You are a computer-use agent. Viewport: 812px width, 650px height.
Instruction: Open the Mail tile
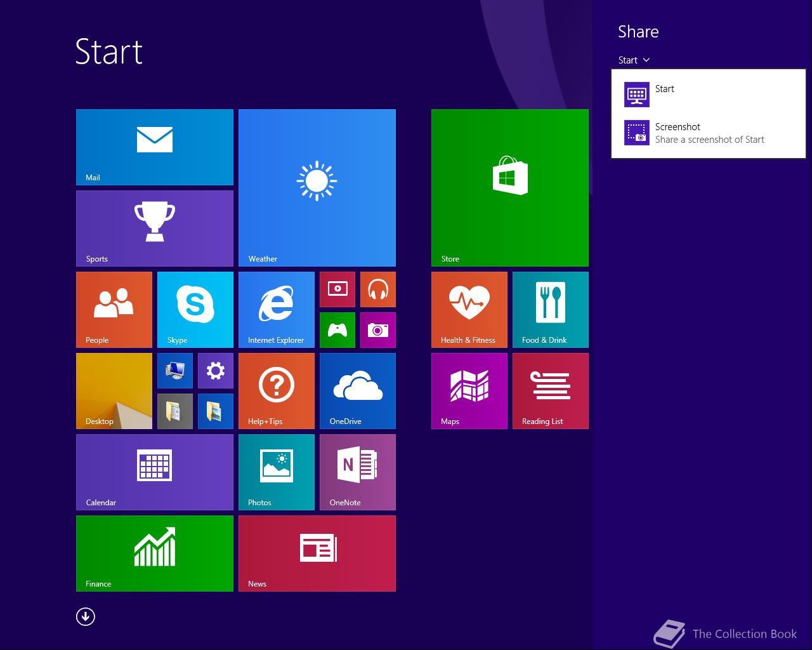[x=155, y=147]
